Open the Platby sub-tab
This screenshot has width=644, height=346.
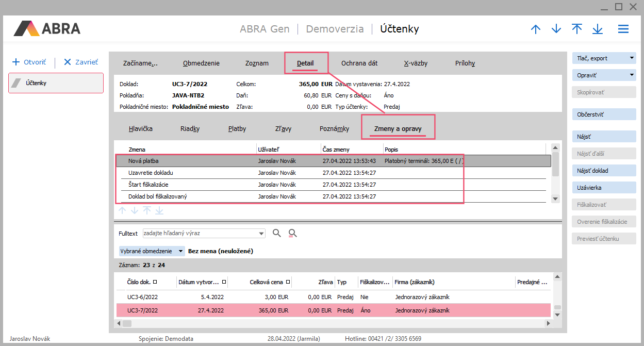(x=237, y=129)
